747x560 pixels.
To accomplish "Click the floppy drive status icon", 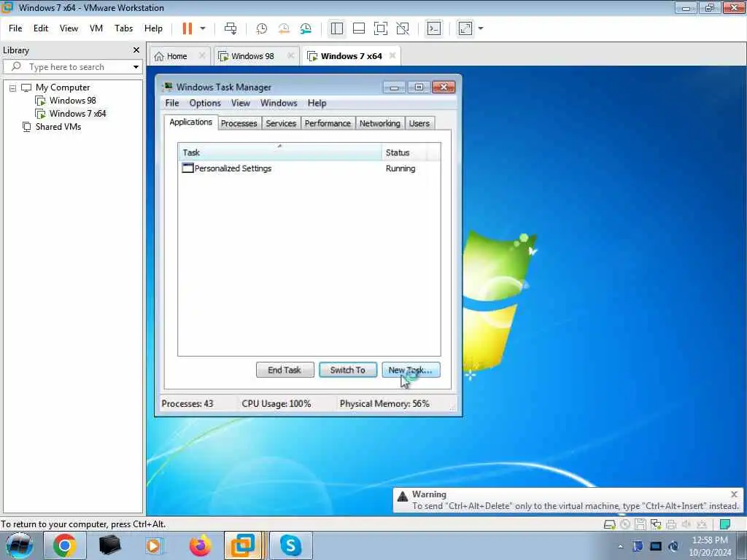I will 640,525.
